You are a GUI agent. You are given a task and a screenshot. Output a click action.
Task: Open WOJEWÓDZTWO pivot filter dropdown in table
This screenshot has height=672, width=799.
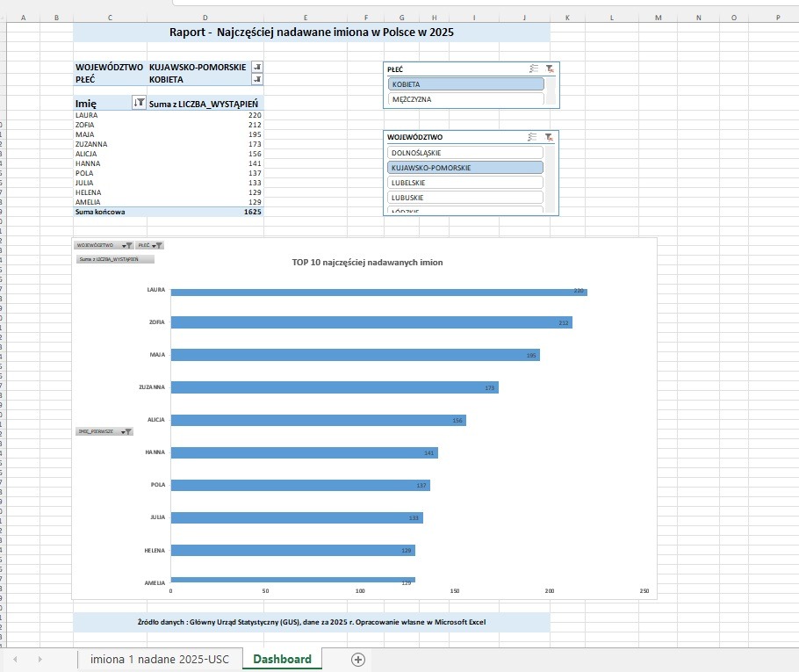[257, 67]
